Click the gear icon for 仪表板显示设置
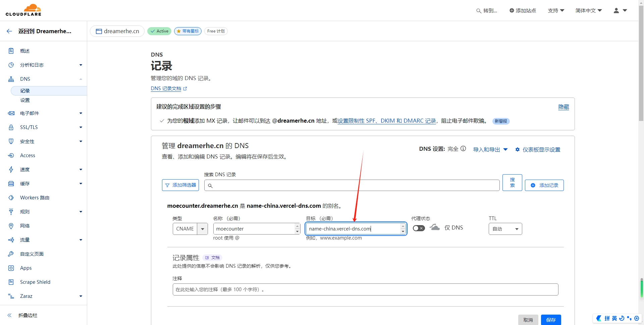This screenshot has height=325, width=644. [x=518, y=149]
